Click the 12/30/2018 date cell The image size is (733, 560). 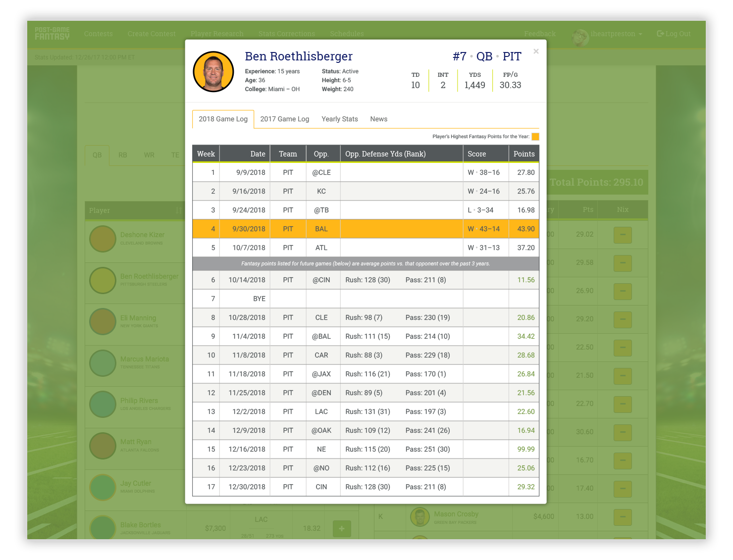(245, 487)
